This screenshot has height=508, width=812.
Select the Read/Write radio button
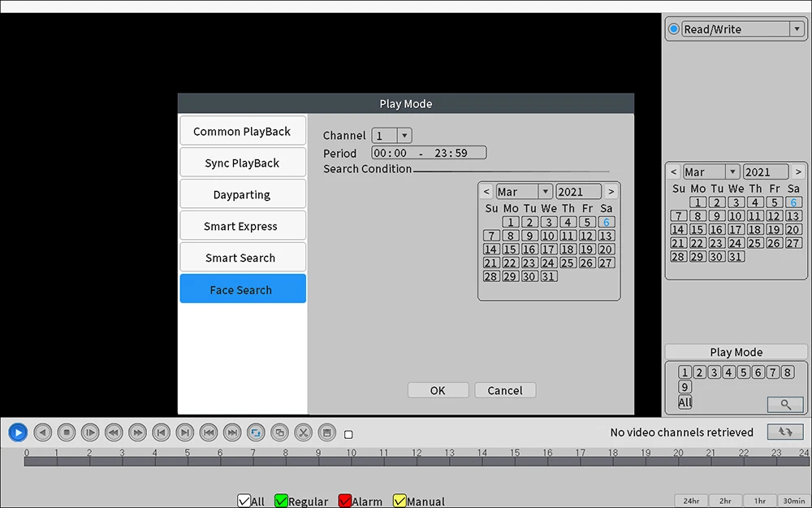(674, 29)
